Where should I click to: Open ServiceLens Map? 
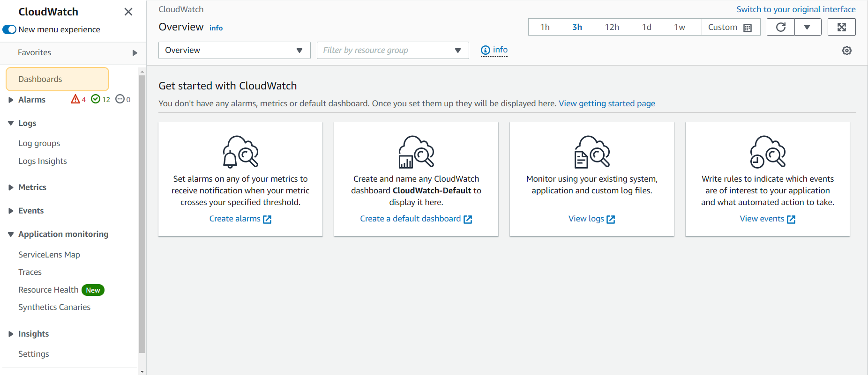click(x=49, y=255)
